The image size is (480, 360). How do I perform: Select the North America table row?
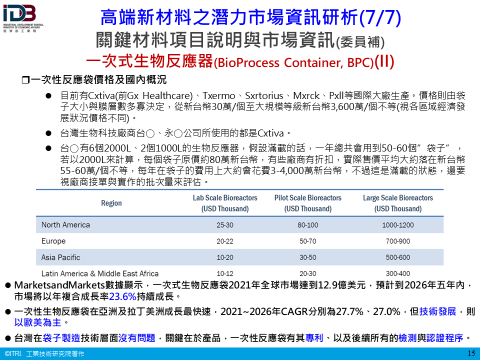(240, 225)
